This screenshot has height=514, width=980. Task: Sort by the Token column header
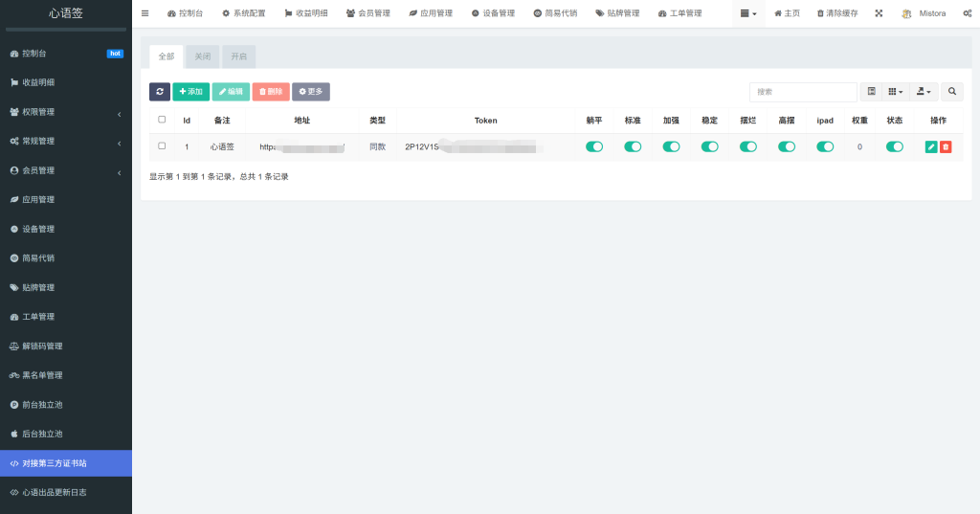(x=485, y=121)
